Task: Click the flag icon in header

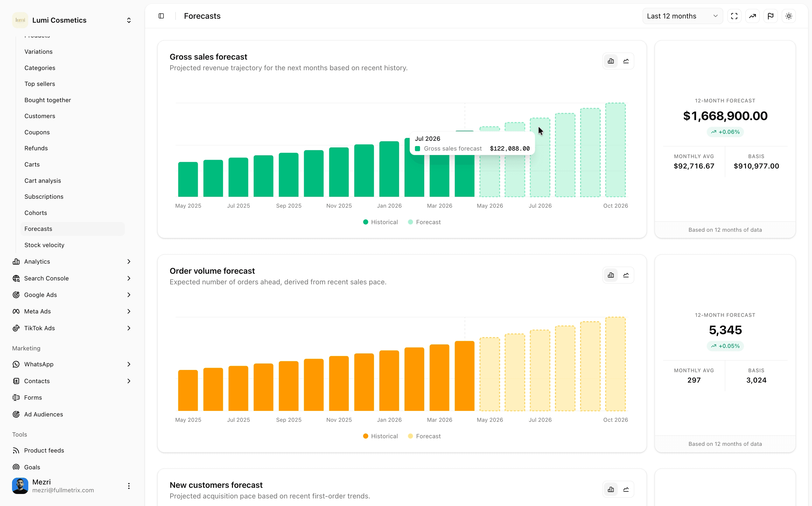Action: coord(771,16)
